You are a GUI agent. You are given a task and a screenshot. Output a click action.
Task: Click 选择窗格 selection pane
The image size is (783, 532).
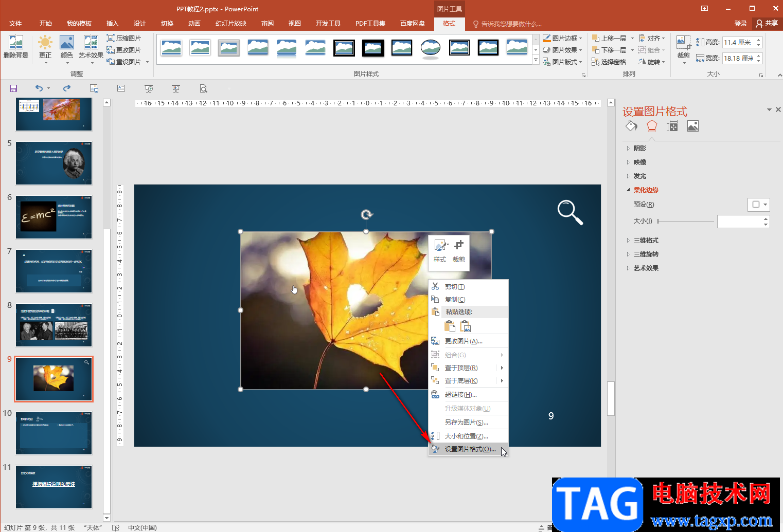(609, 62)
